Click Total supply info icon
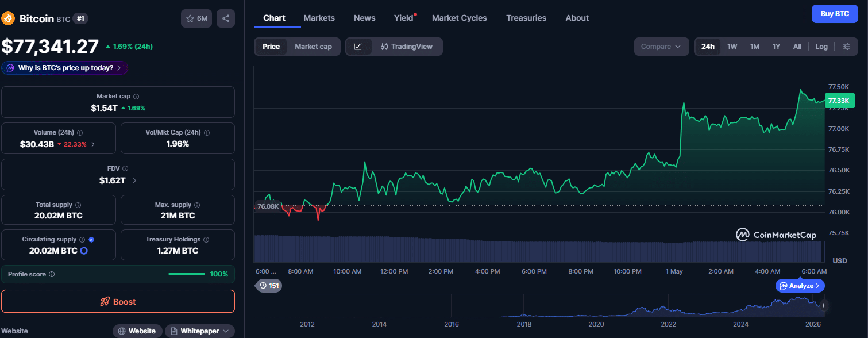 [x=78, y=205]
